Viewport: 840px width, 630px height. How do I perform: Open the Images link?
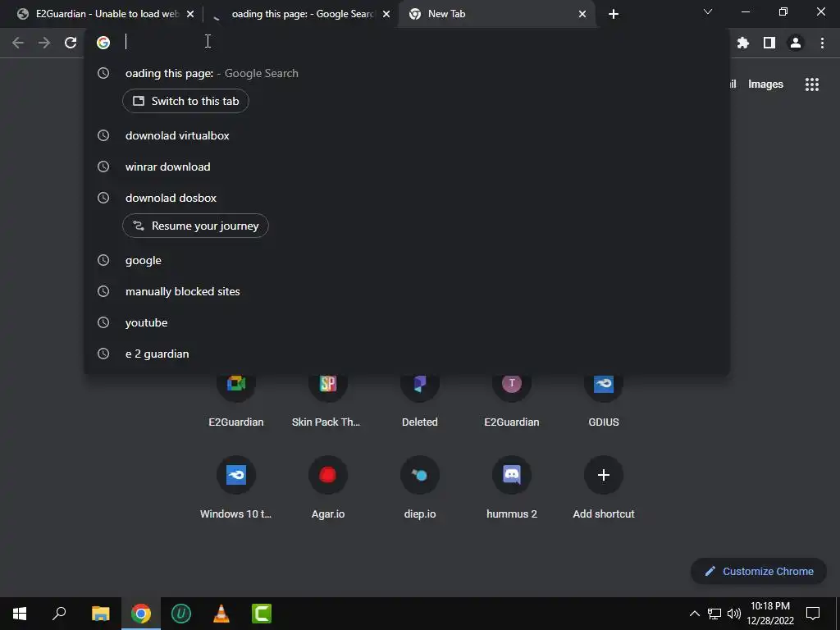765,84
